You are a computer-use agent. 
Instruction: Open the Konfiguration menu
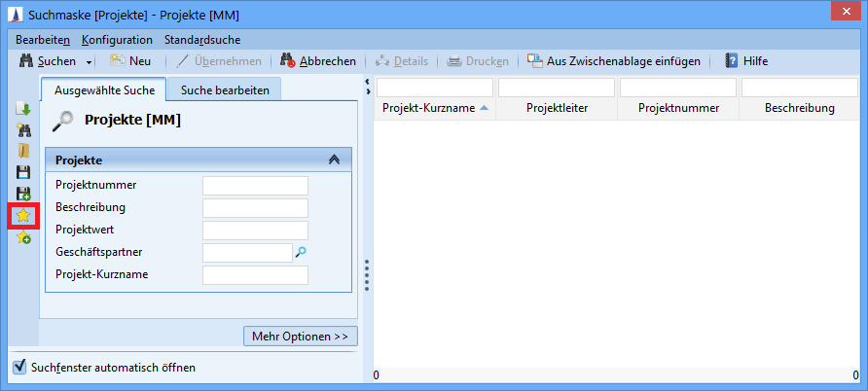click(117, 40)
